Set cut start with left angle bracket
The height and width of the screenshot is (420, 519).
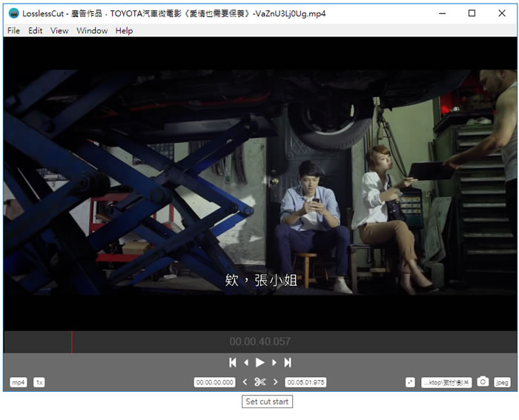point(245,382)
